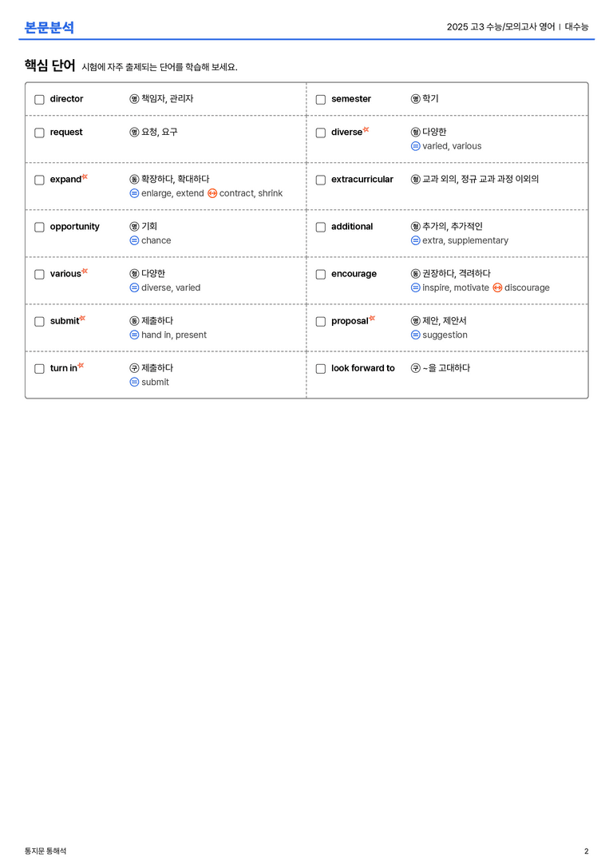Check the box next to director
The height and width of the screenshot is (868, 613).
pos(39,100)
